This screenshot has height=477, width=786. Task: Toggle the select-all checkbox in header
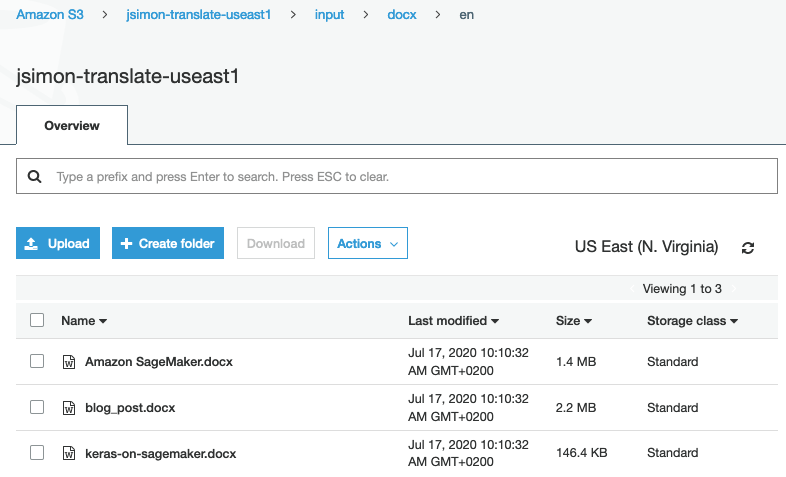(37, 320)
